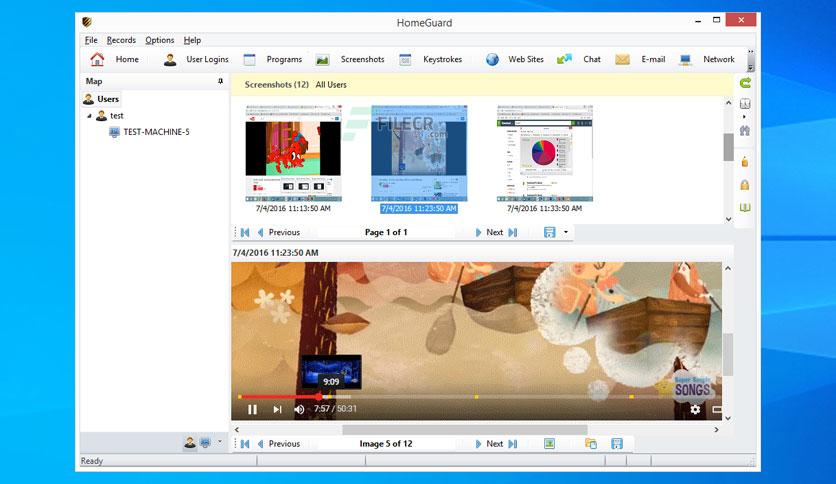Open the Options menu
The width and height of the screenshot is (836, 484).
pyautogui.click(x=159, y=40)
